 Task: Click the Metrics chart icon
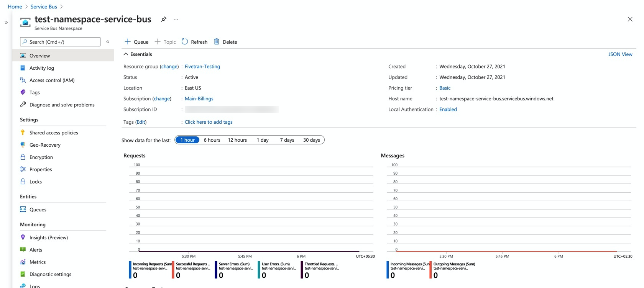click(x=23, y=262)
